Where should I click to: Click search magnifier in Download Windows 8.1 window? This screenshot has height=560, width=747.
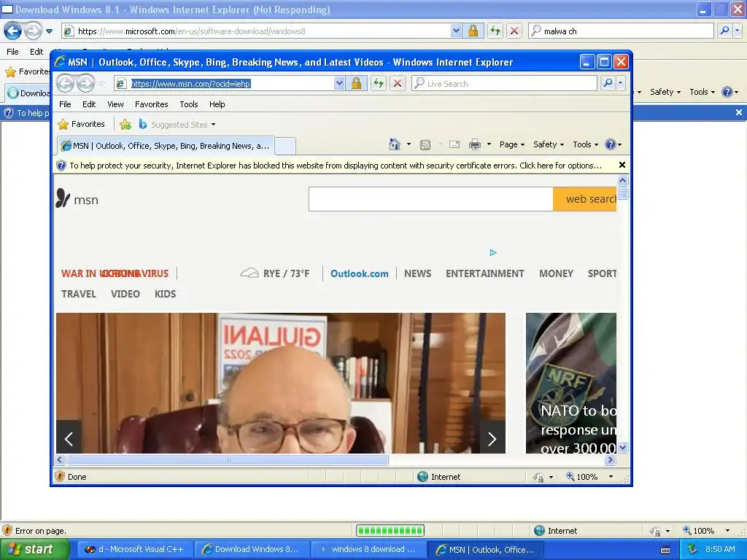724,31
